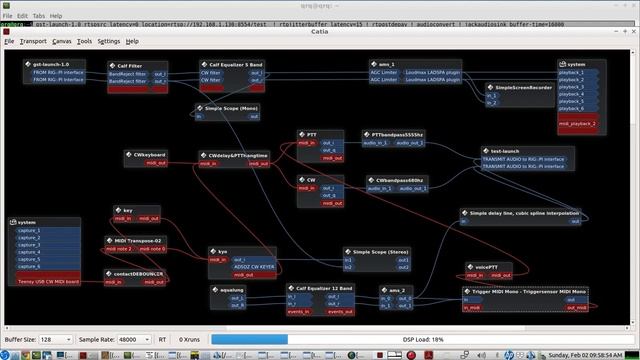Select the Teensy USB CW MIDI board port
Viewport: 640px width, 360px height.
point(48,282)
